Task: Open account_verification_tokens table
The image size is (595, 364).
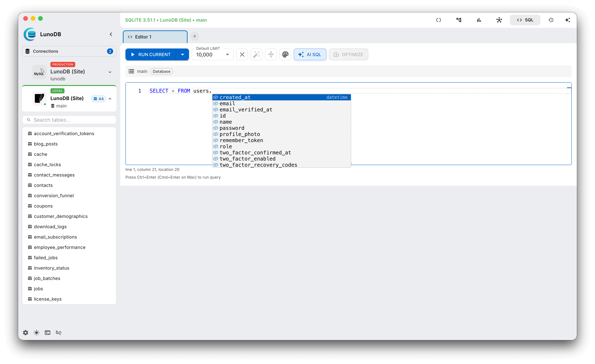Action: 69,134
